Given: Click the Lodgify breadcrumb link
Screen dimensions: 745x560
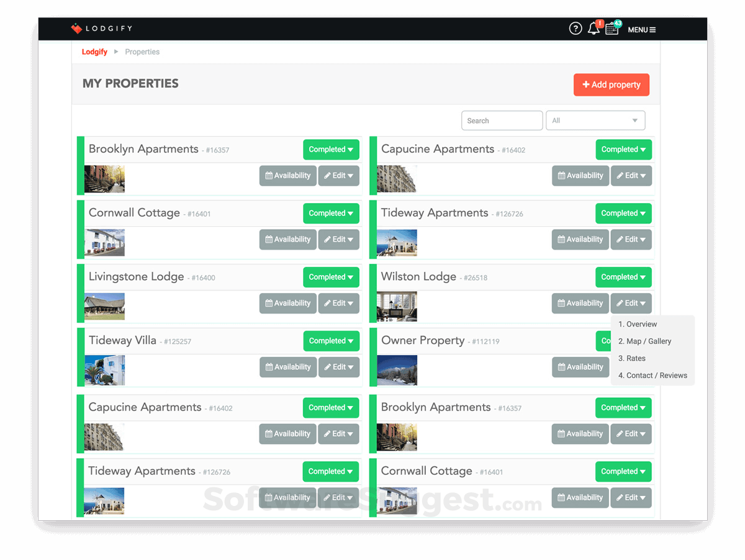Looking at the screenshot, I should [94, 52].
